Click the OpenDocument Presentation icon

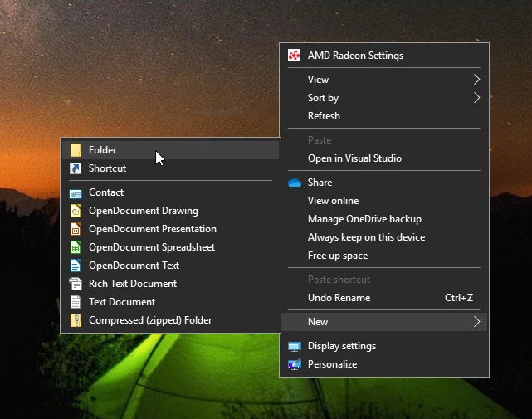coord(76,229)
